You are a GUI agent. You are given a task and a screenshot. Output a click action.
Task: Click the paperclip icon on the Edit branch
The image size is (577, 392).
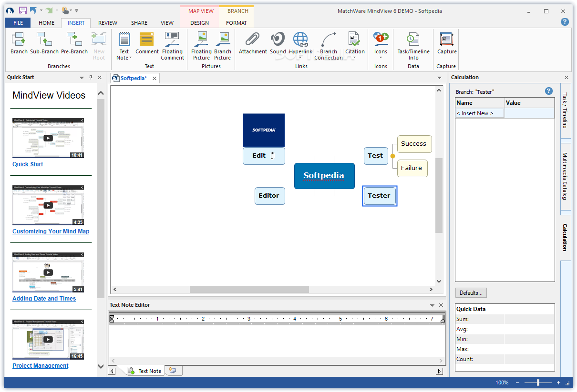click(273, 156)
